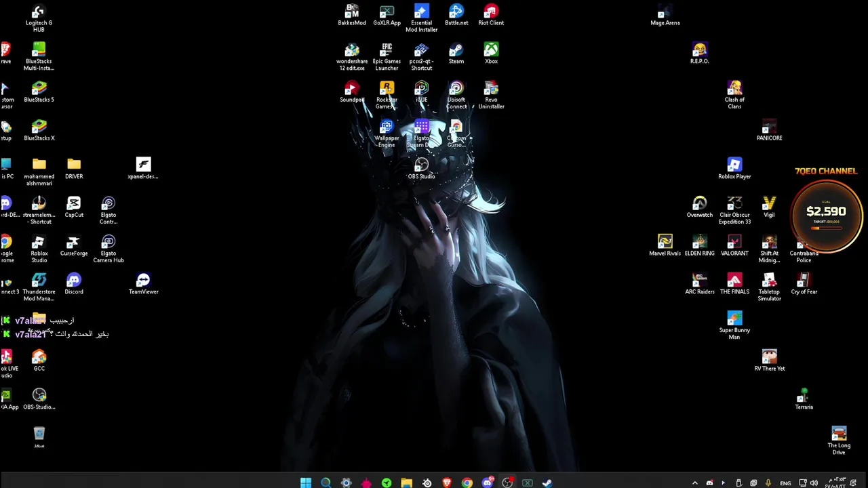Open the Steam desktop shortcut
868x488 pixels.
(456, 54)
